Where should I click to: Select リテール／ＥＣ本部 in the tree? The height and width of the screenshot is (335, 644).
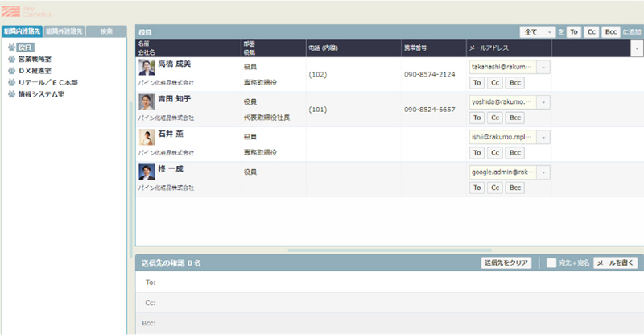pyautogui.click(x=48, y=82)
